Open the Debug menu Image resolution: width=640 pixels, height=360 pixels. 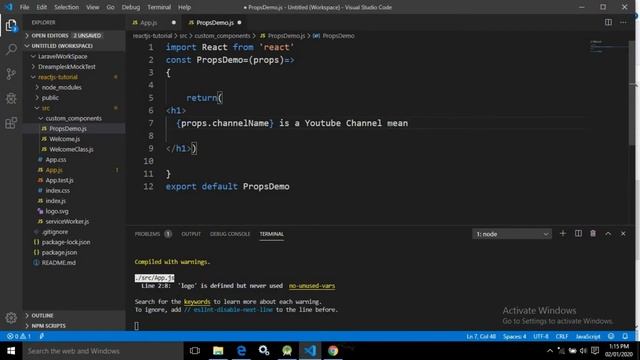pos(131,7)
